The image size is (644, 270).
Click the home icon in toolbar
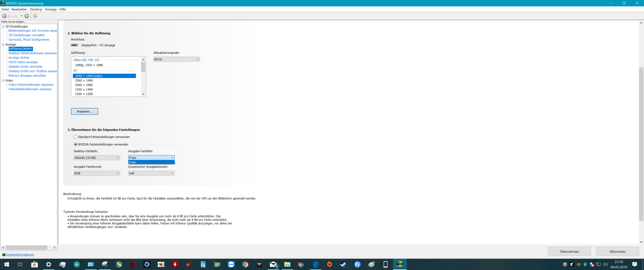click(x=35, y=16)
